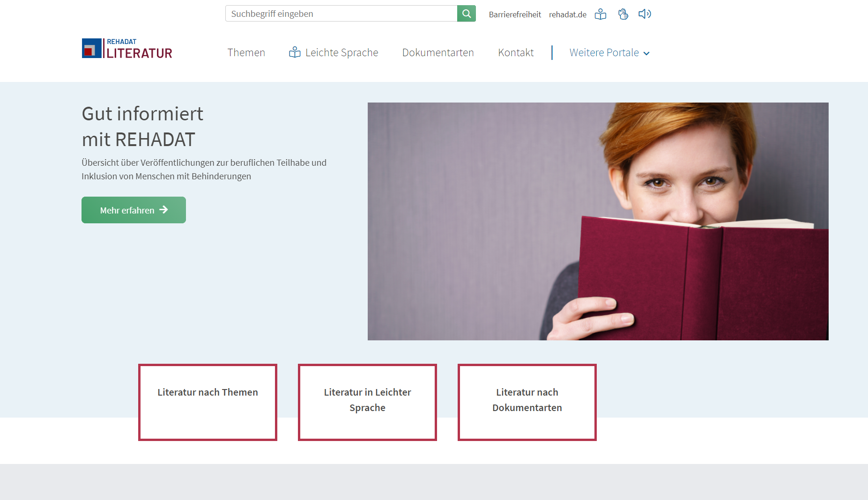This screenshot has height=500, width=868.
Task: Focus the Suchbegriff eingeben search field
Action: [341, 14]
